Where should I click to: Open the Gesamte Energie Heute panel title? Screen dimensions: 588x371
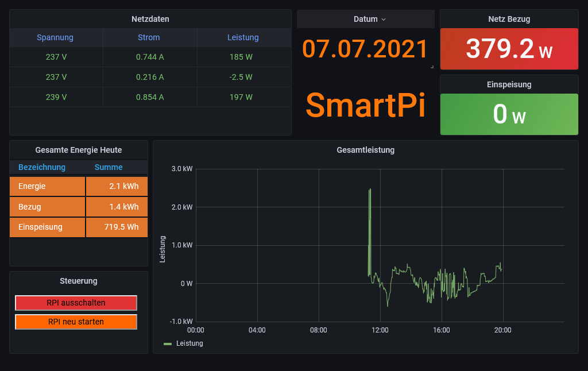79,150
